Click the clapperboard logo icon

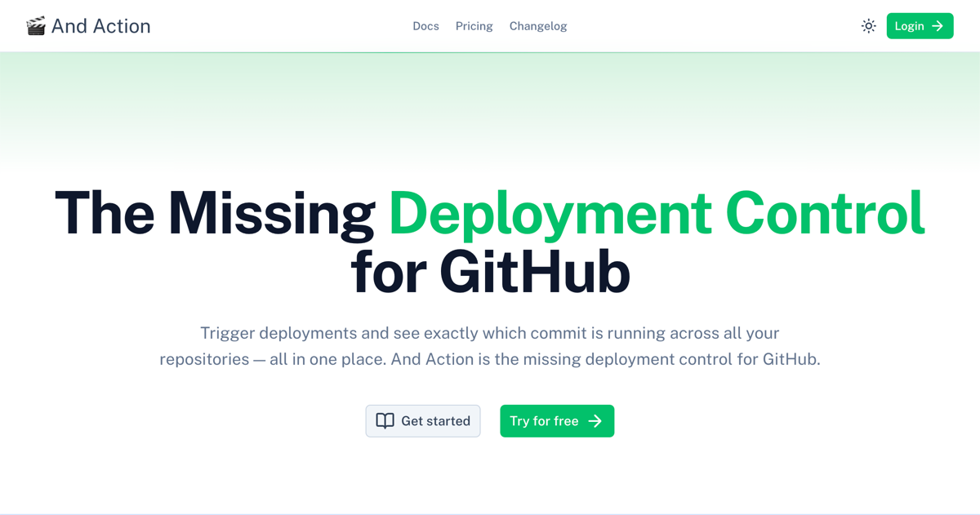point(36,26)
